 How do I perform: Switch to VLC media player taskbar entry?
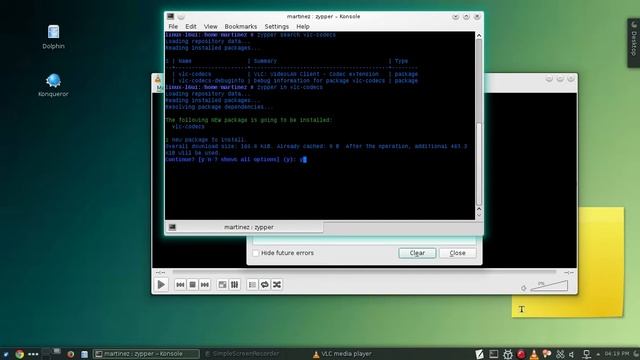(x=342, y=354)
